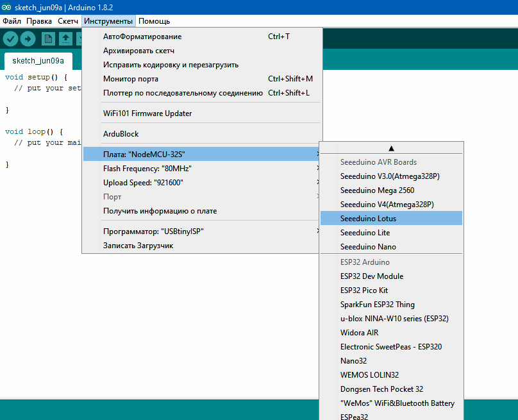Click the Open sketch up-arrow icon
The height and width of the screenshot is (420, 518).
65,39
